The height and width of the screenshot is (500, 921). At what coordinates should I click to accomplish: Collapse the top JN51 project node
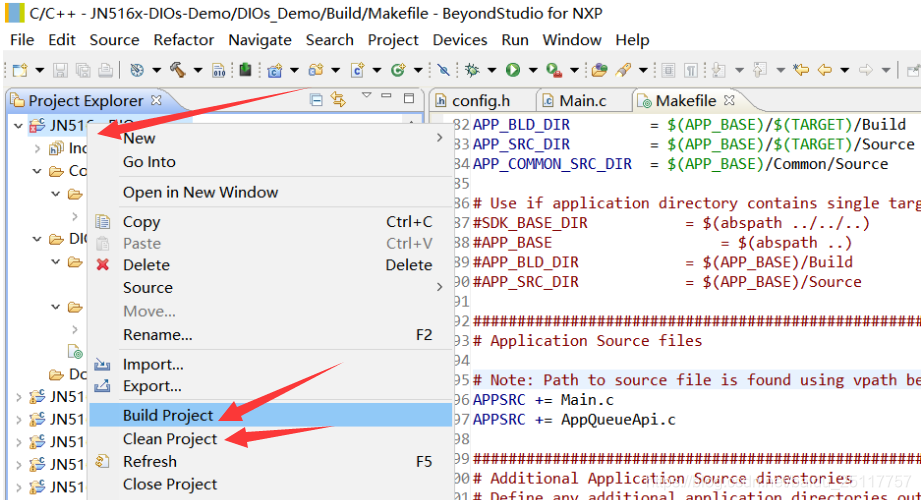point(18,125)
